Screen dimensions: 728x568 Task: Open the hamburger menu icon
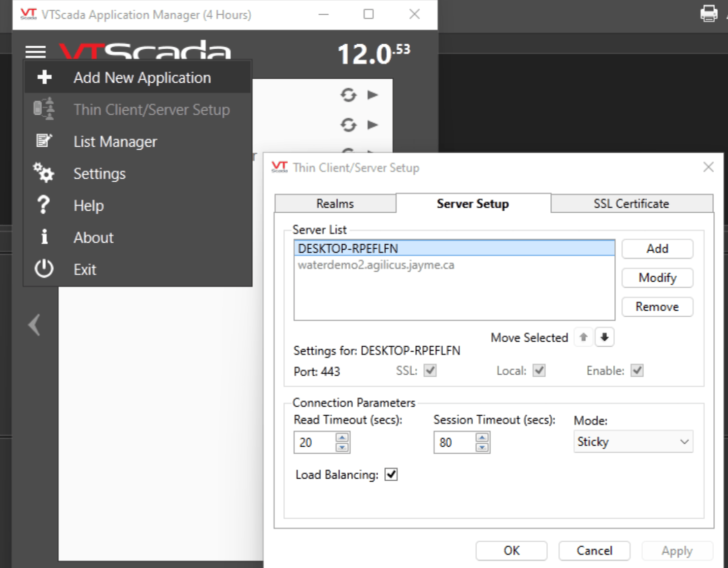(x=36, y=51)
